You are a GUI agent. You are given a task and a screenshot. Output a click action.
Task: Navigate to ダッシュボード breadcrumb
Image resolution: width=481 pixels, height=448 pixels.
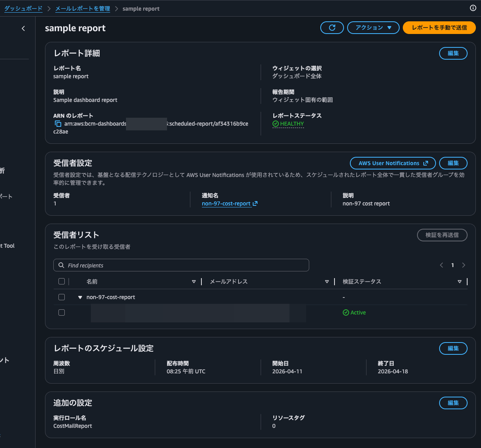pyautogui.click(x=23, y=9)
